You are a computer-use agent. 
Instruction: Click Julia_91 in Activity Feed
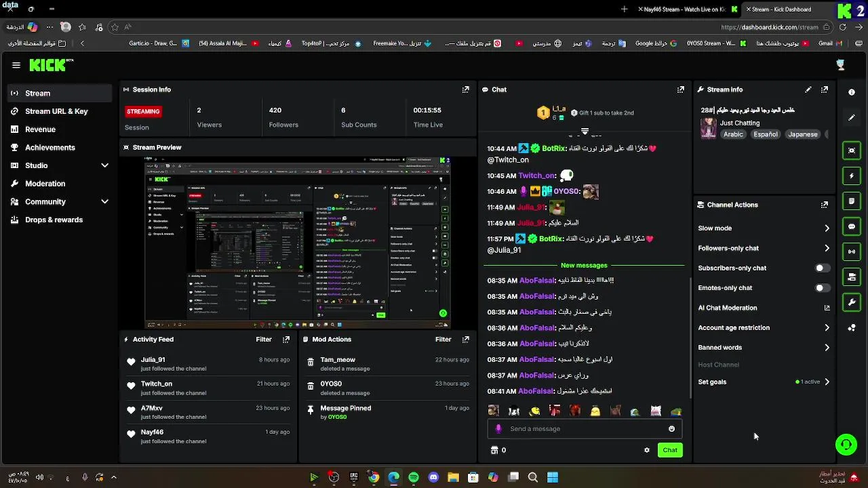153,360
